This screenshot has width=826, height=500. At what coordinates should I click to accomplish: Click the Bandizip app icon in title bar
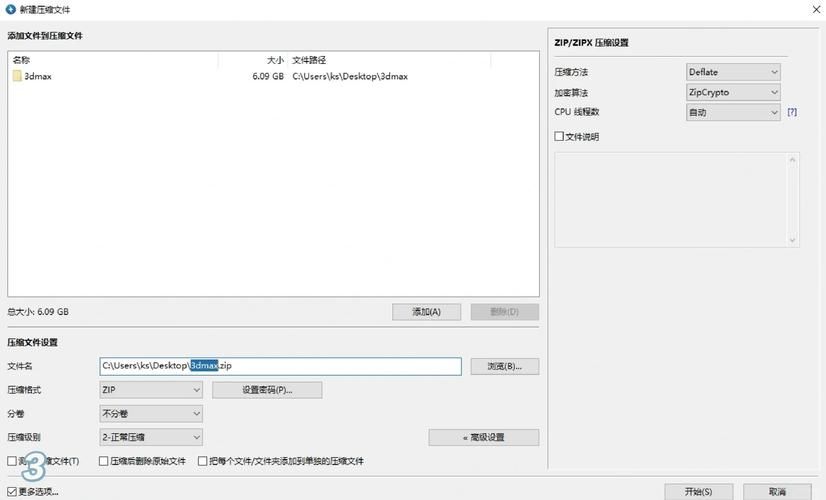(11, 9)
